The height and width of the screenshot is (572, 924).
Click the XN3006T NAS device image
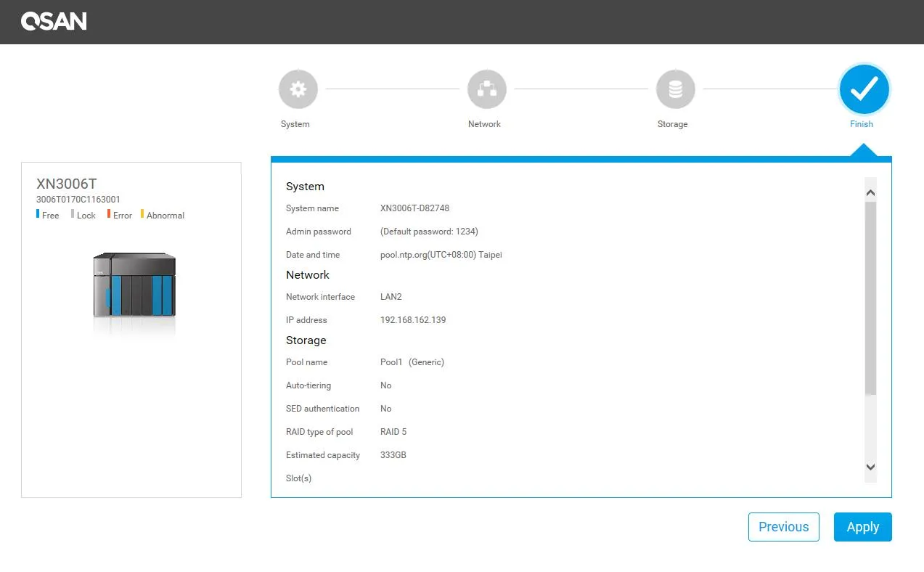(x=134, y=285)
